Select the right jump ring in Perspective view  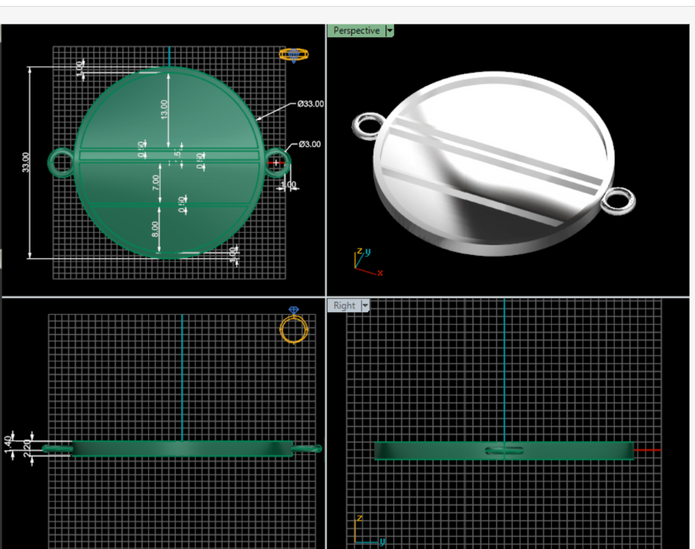pyautogui.click(x=618, y=201)
